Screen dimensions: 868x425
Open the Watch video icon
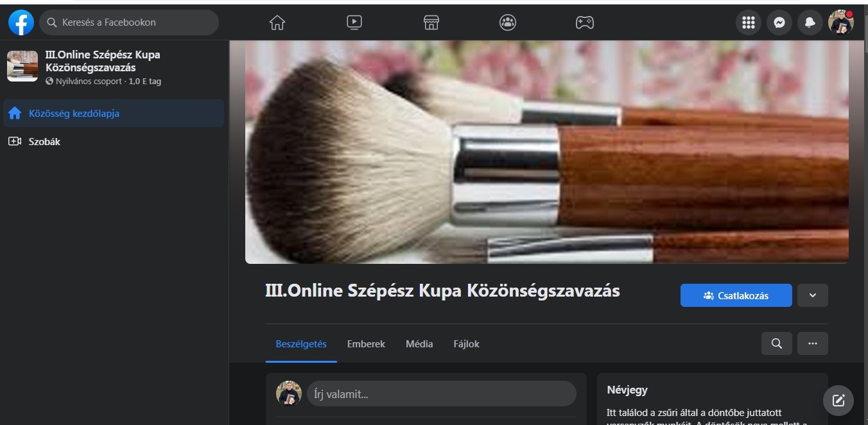pyautogui.click(x=354, y=22)
